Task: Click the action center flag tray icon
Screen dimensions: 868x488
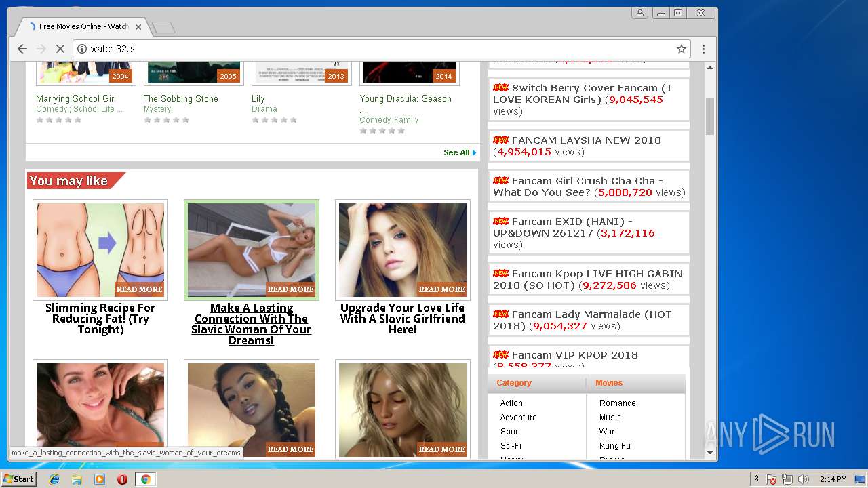Action: pos(771,479)
